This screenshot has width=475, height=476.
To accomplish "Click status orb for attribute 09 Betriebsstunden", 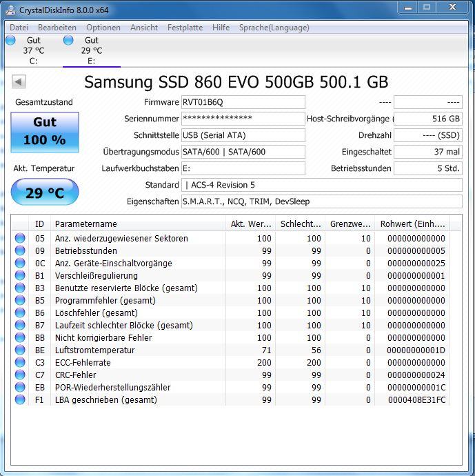I will pos(20,250).
